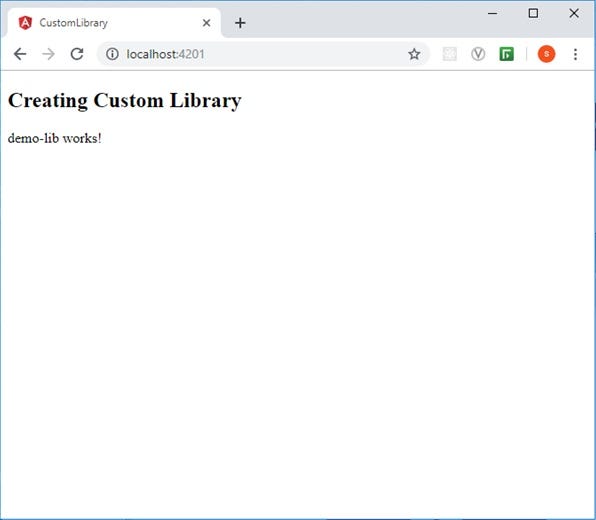The width and height of the screenshot is (596, 520).
Task: Select the CustomLibrary tab
Action: (x=114, y=23)
